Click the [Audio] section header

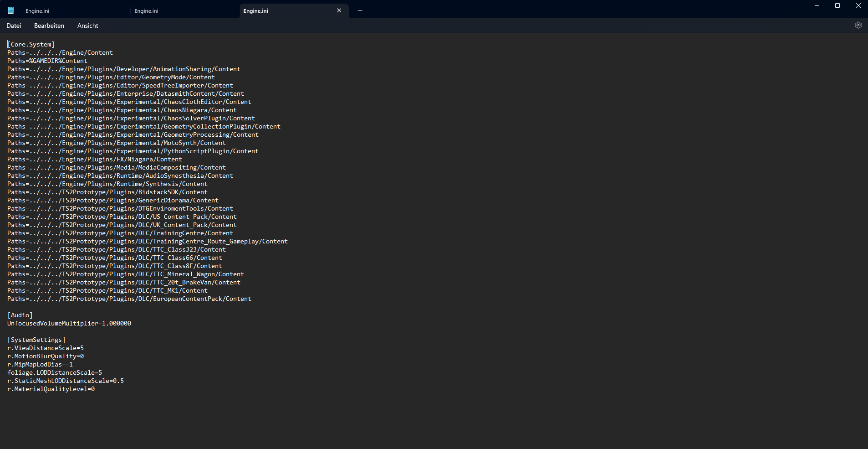coord(20,315)
